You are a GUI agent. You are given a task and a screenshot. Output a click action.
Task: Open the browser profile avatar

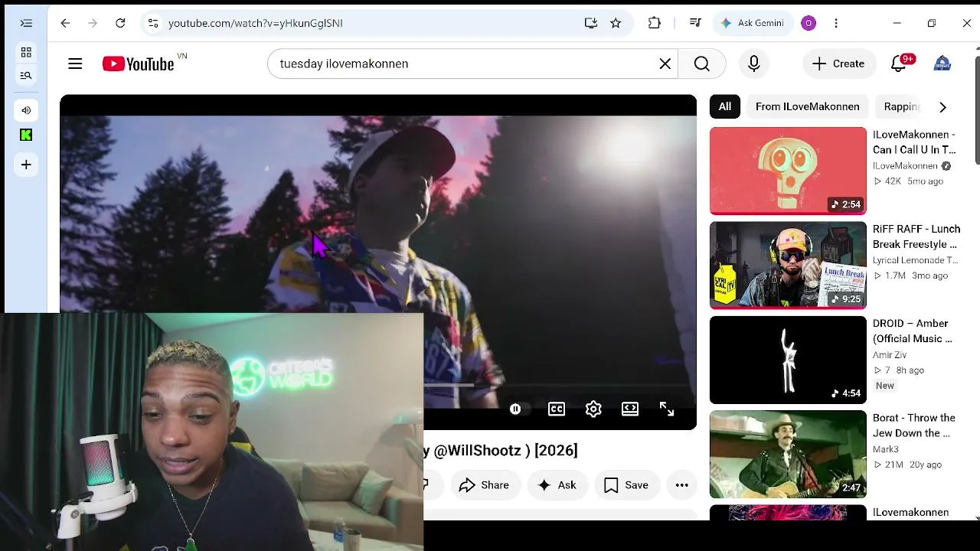pyautogui.click(x=808, y=23)
